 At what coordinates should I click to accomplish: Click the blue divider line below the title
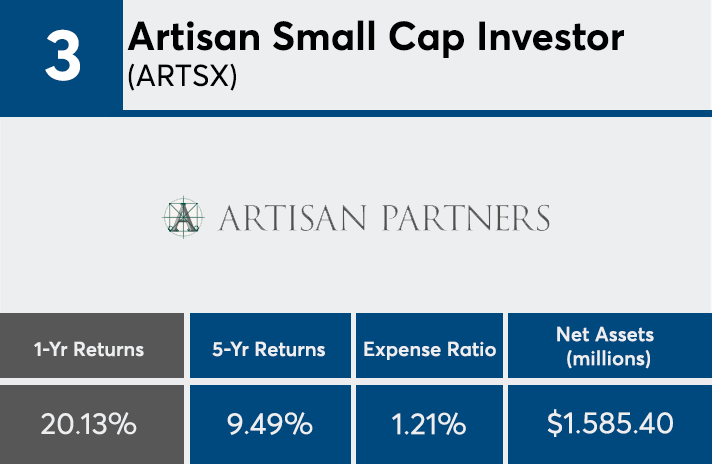[416, 113]
